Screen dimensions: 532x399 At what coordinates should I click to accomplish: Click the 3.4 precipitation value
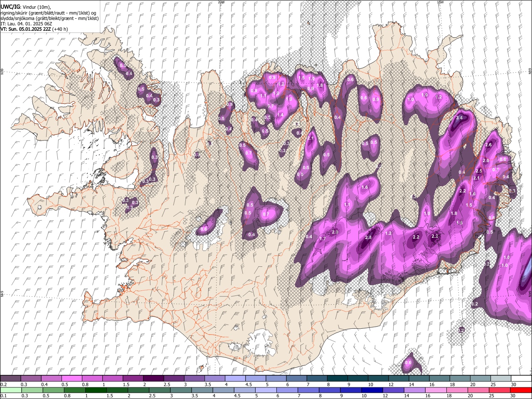tap(459, 118)
